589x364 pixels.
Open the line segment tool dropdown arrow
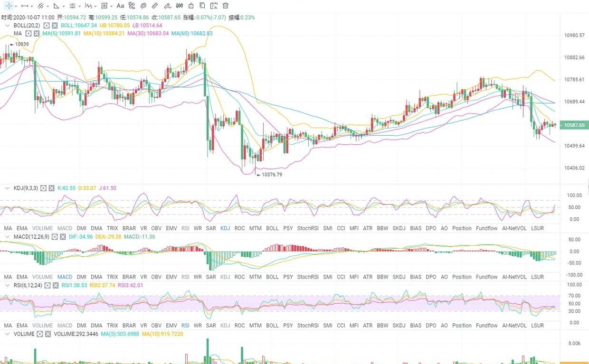pyautogui.click(x=32, y=6)
